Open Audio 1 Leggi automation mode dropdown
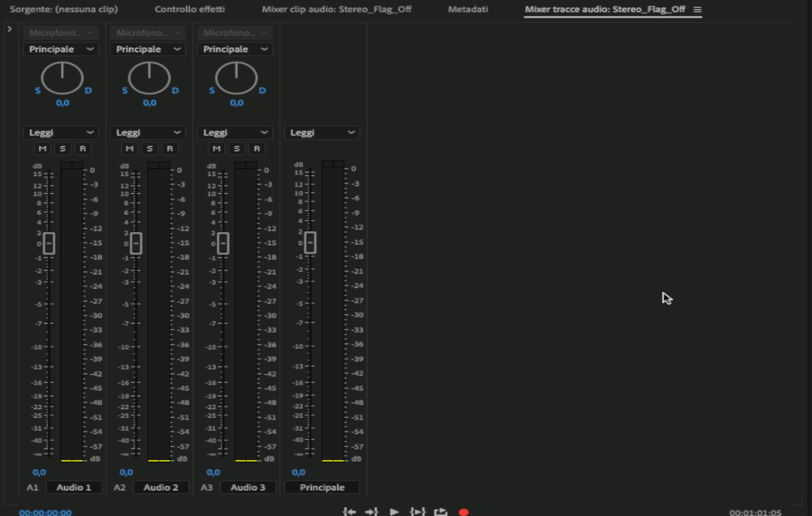The width and height of the screenshot is (812, 516). pyautogui.click(x=61, y=132)
